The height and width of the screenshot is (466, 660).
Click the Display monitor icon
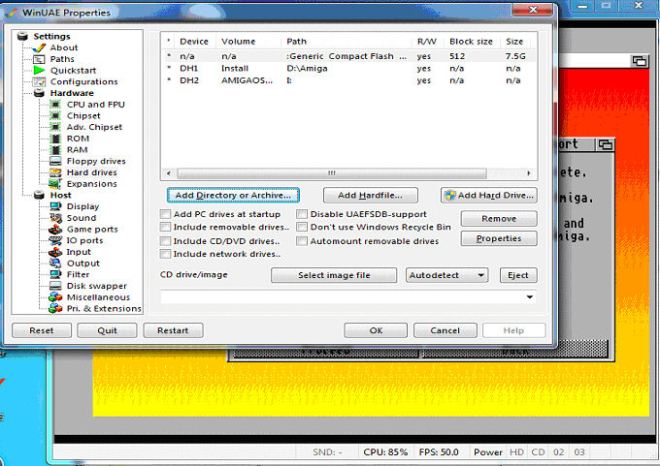[x=55, y=207]
